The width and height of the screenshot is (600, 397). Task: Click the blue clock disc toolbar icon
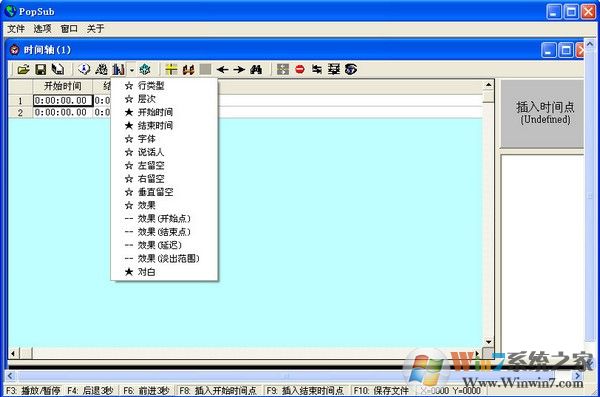pos(84,69)
